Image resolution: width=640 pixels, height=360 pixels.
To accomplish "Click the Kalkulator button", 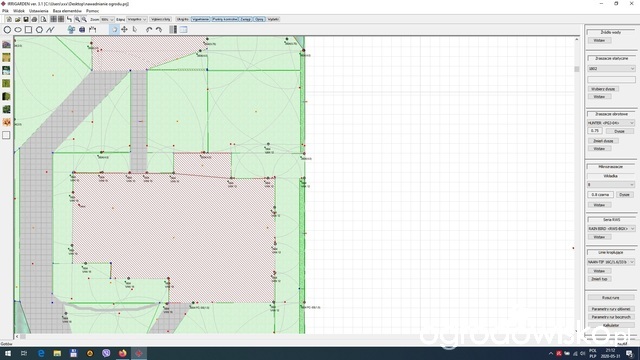I will pos(611,325).
